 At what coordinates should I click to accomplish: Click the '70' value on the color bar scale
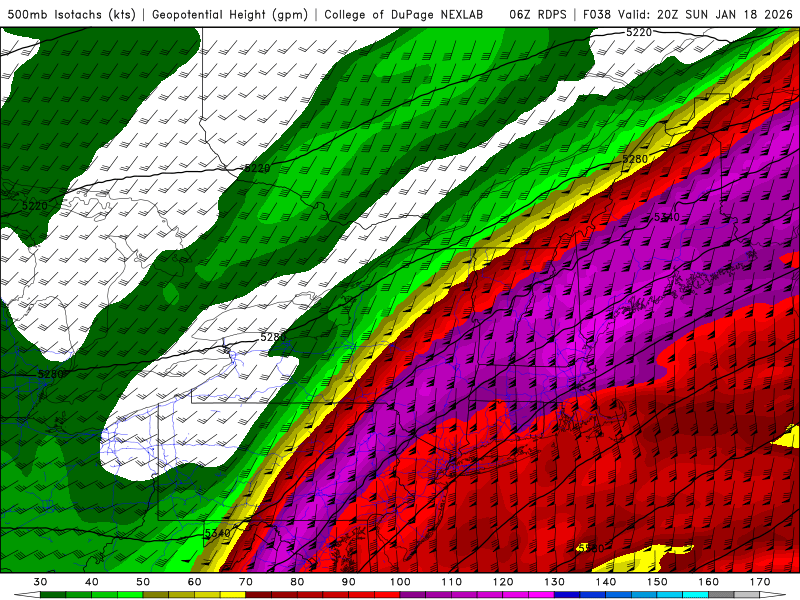(246, 582)
